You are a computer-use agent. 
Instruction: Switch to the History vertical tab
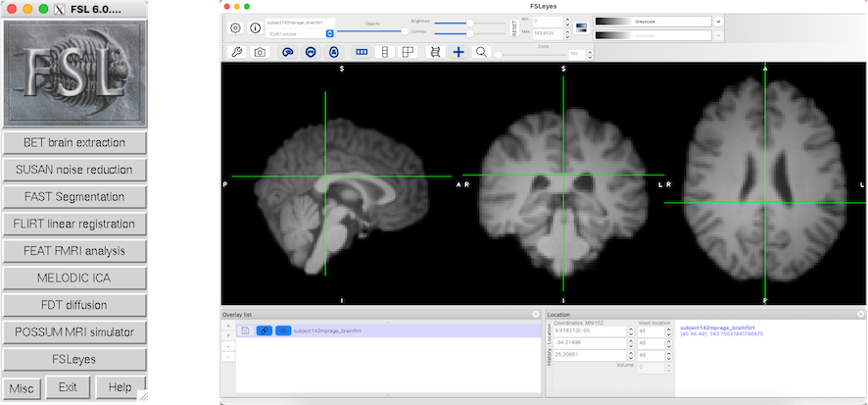pos(550,357)
